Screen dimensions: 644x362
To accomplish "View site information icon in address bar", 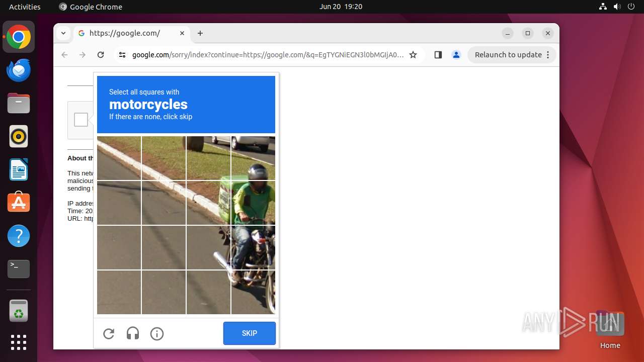I will [x=122, y=55].
